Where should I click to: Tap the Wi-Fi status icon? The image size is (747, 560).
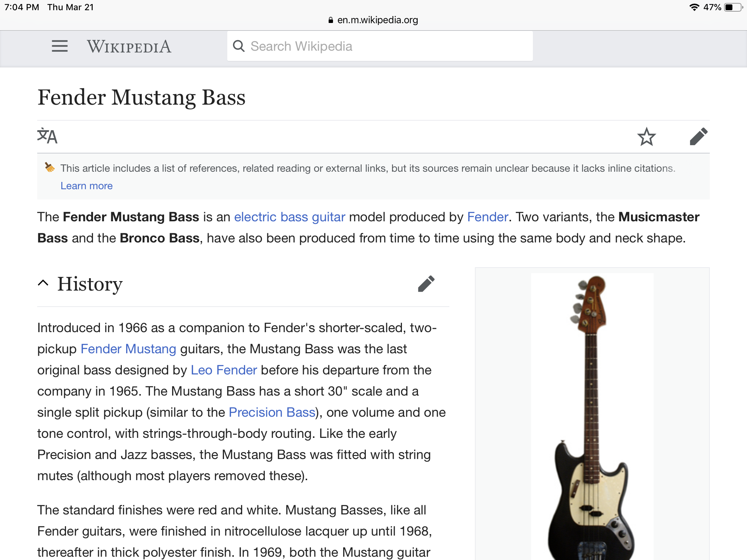pyautogui.click(x=694, y=7)
